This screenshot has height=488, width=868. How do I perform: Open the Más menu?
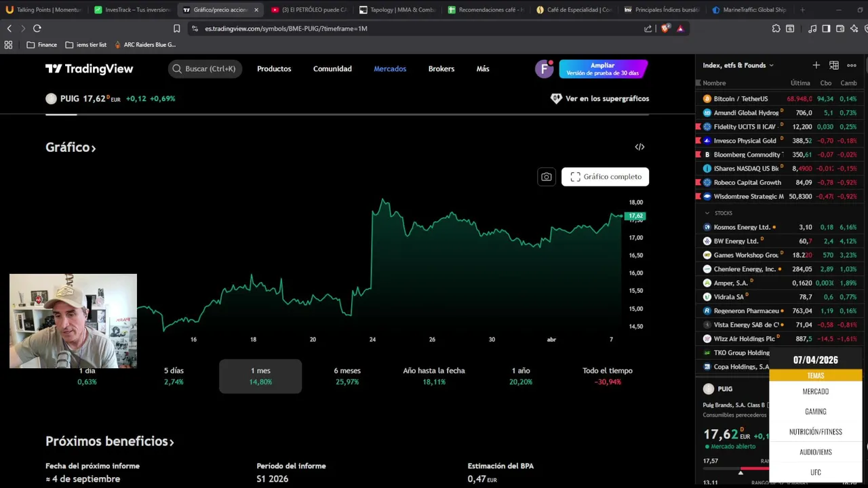click(483, 68)
